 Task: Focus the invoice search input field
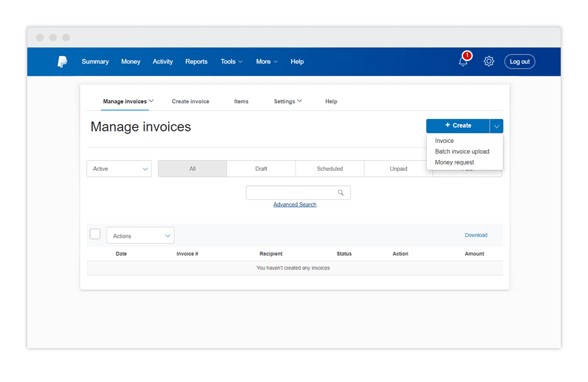click(x=290, y=193)
